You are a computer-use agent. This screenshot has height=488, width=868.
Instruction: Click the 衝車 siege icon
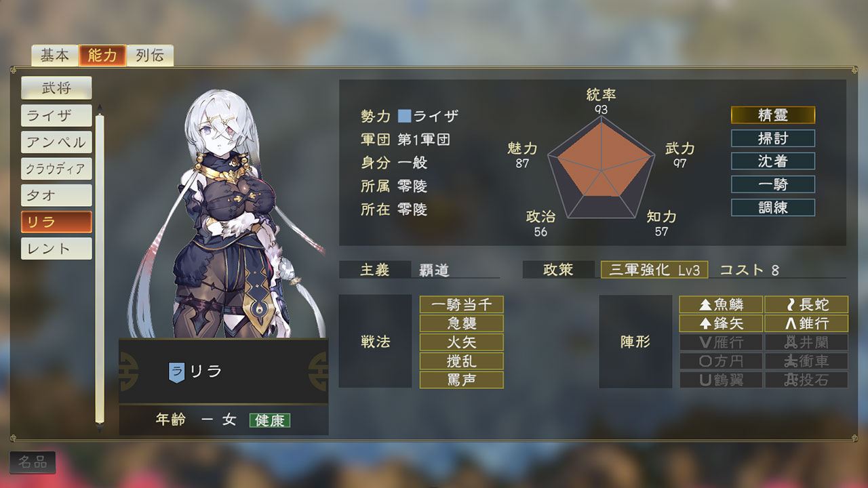coord(806,361)
